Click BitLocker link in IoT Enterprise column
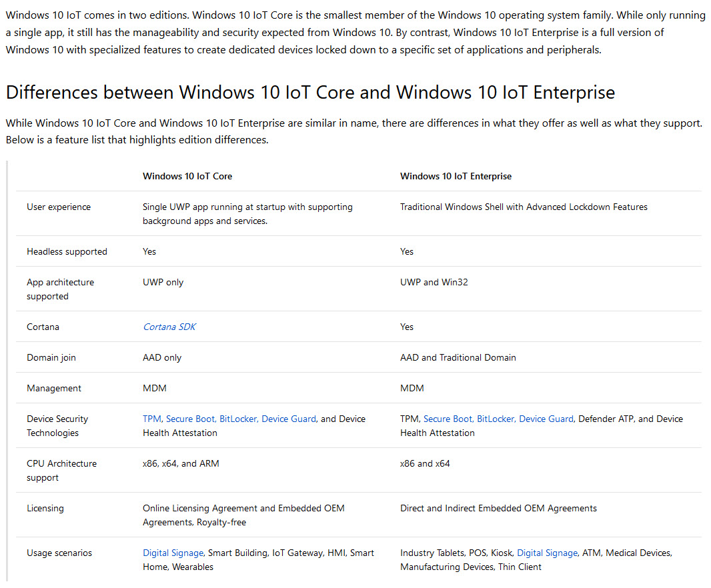Screen dimensions: 711x588 496,419
